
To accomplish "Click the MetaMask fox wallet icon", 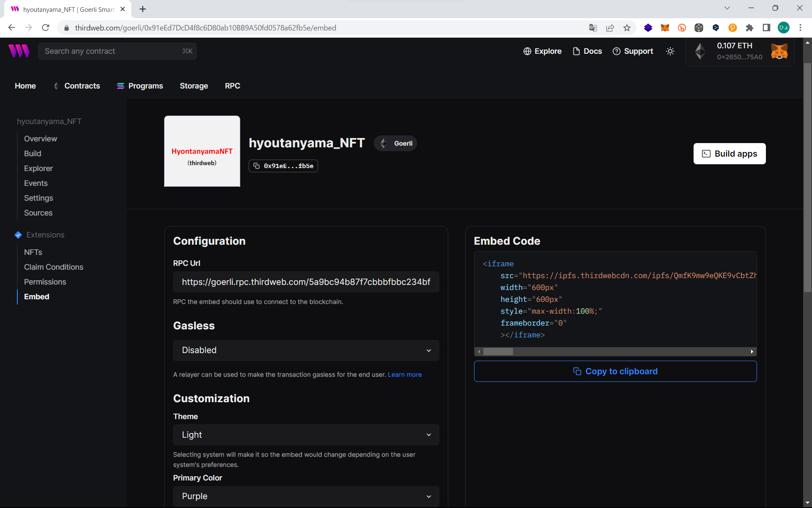I will click(x=779, y=51).
